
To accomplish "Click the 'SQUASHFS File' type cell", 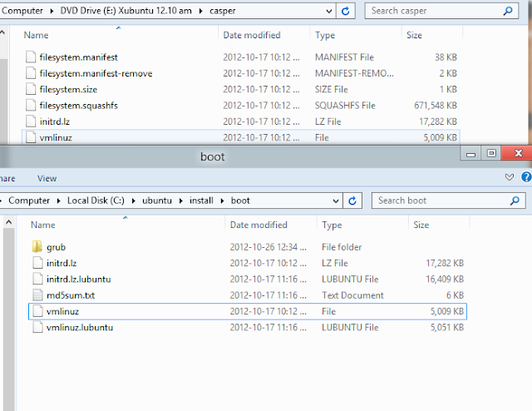I will (x=345, y=106).
